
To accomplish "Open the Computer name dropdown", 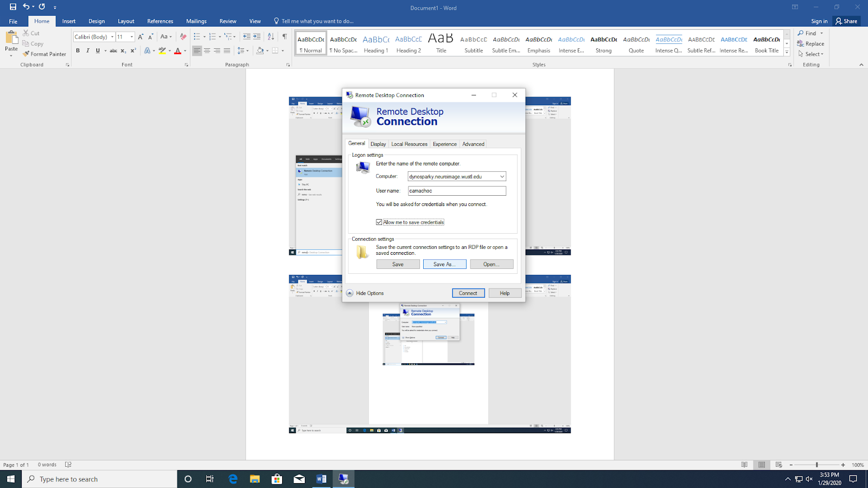I will pyautogui.click(x=502, y=176).
